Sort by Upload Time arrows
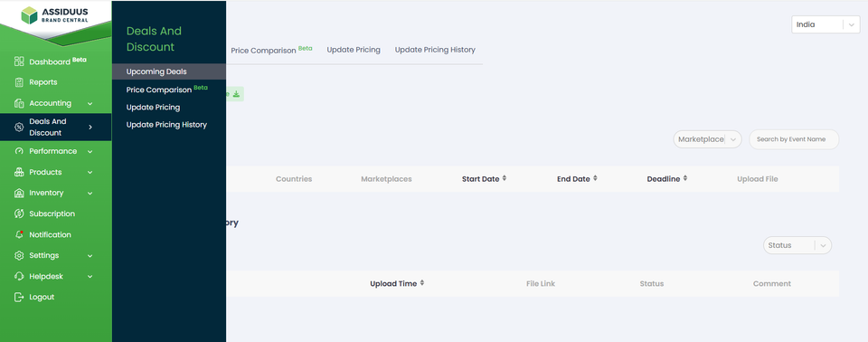 [422, 283]
